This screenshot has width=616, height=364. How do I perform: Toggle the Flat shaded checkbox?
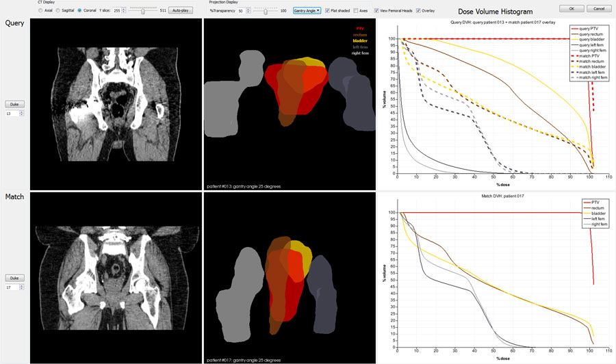coord(328,11)
